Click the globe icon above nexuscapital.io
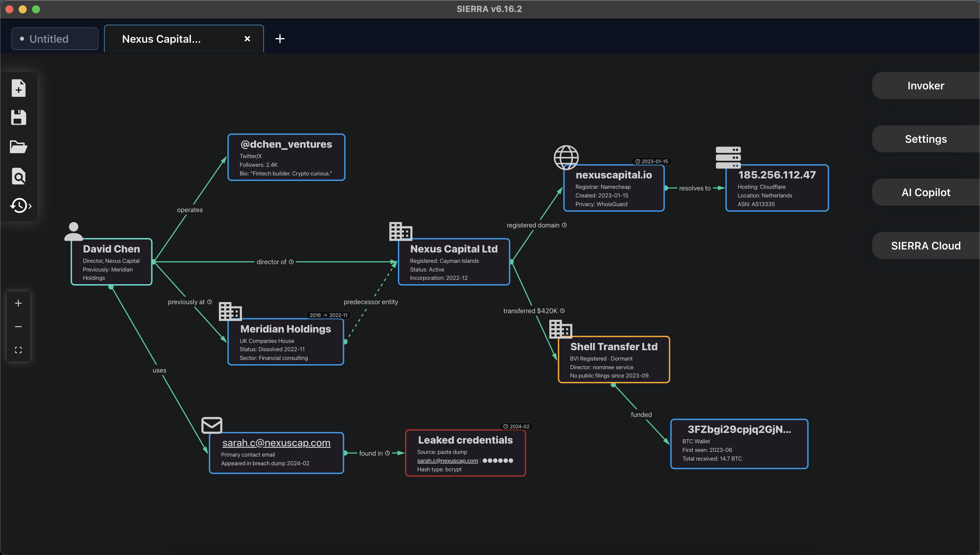The image size is (980, 555). coord(566,157)
